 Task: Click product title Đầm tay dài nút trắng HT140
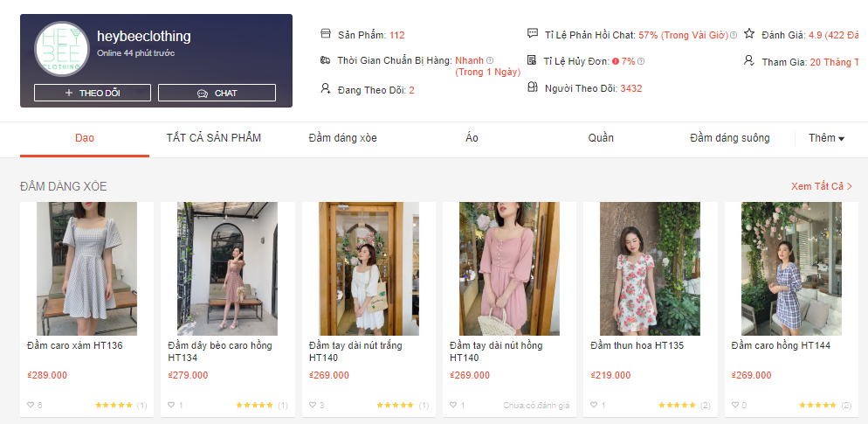355,352
